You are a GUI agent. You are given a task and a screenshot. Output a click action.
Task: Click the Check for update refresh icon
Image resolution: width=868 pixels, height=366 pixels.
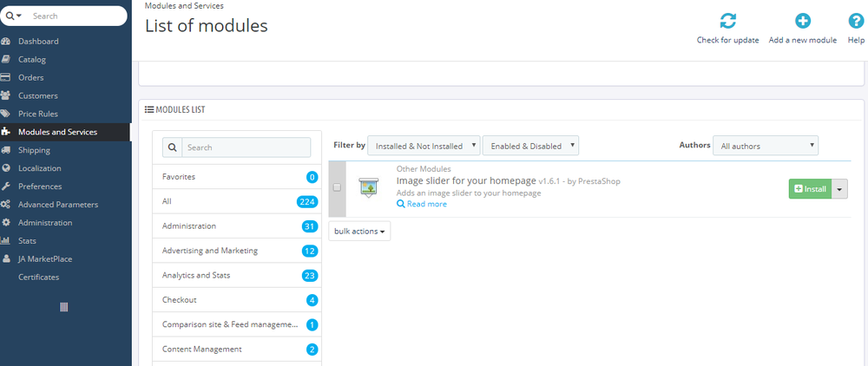tap(728, 21)
